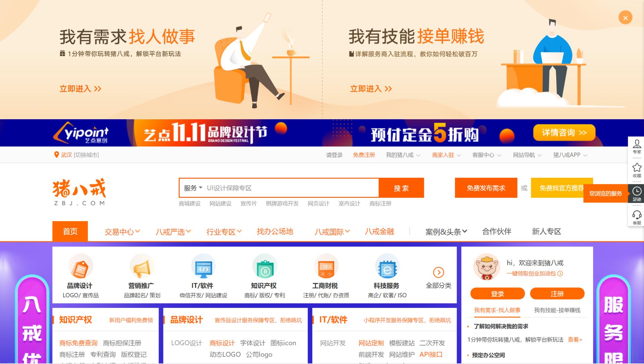Screen dimensions: 644x364
Task: Click the 足迹 browsing-history icon
Action: (x=637, y=191)
